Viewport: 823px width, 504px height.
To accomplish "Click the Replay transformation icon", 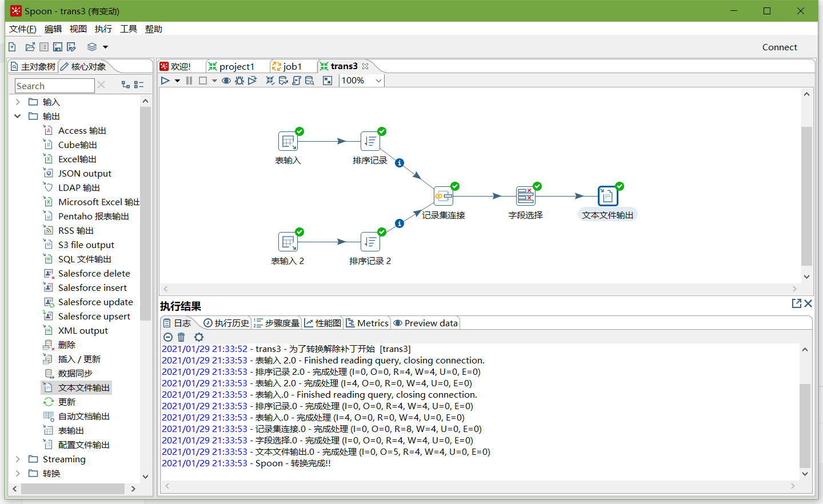I will click(x=252, y=81).
